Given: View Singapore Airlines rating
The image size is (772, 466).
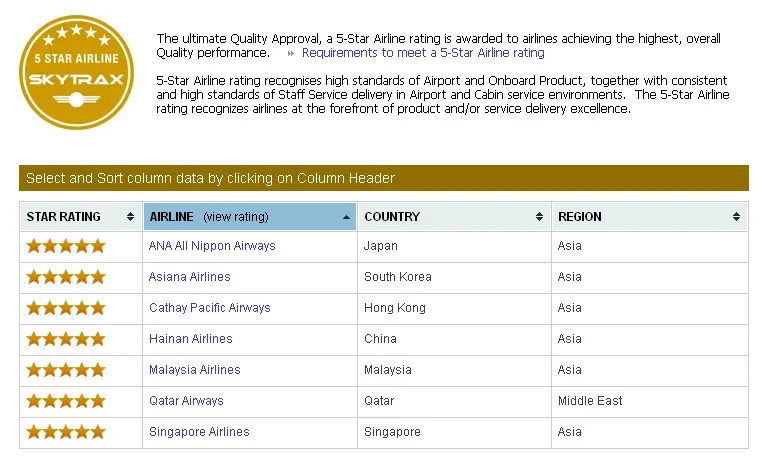Looking at the screenshot, I should click(x=199, y=432).
